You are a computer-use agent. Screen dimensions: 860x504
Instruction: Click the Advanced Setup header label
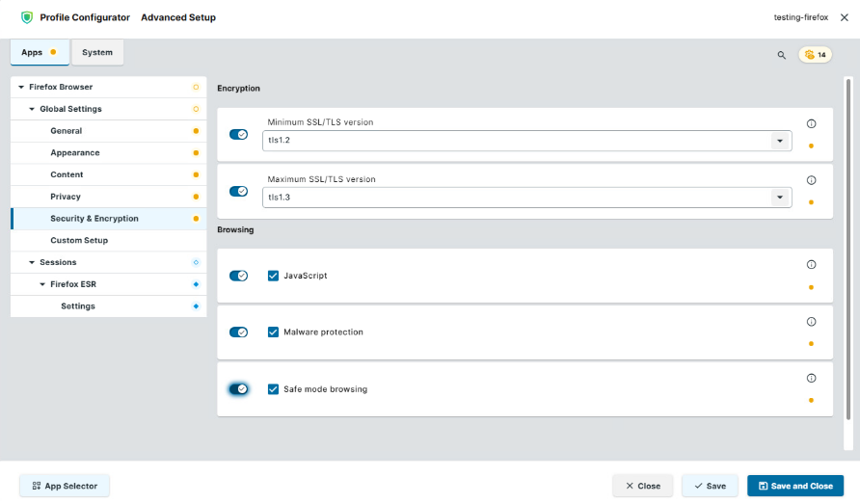(x=178, y=17)
